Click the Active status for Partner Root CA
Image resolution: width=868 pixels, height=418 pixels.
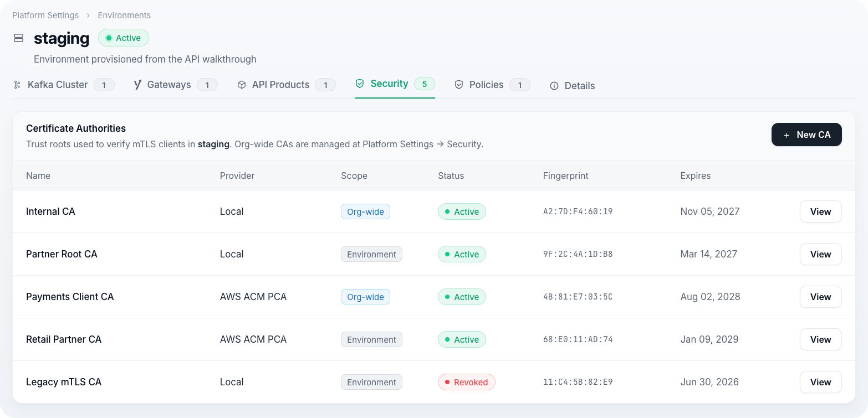[x=462, y=254]
